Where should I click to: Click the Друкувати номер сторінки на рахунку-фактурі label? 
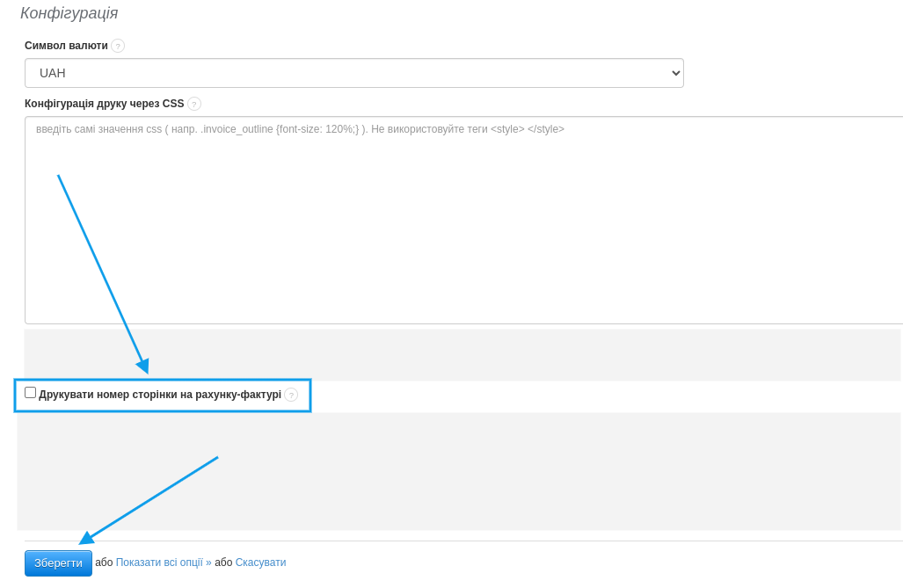tap(160, 395)
